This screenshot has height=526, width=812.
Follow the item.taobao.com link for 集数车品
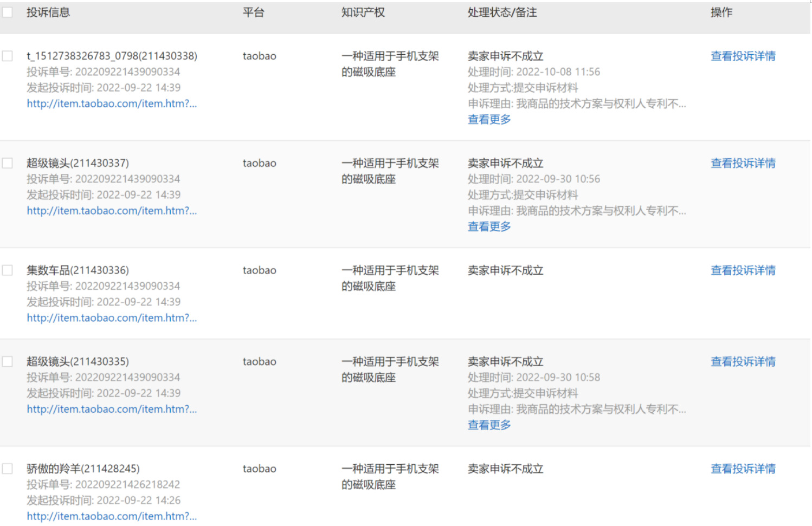pyautogui.click(x=112, y=318)
